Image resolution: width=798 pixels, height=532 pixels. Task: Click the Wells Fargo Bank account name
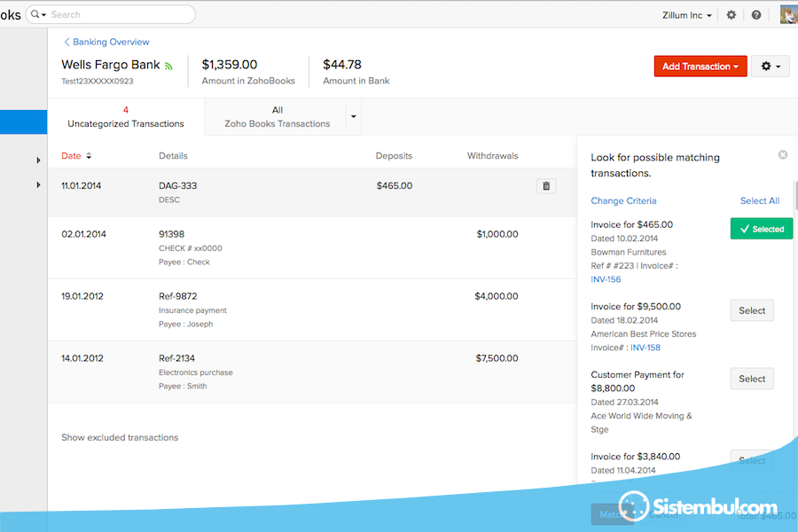(x=111, y=65)
